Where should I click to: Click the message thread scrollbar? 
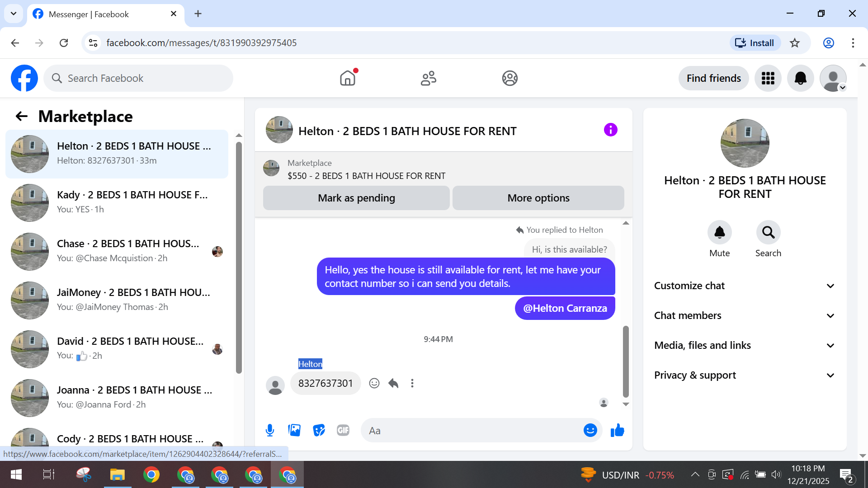626,361
